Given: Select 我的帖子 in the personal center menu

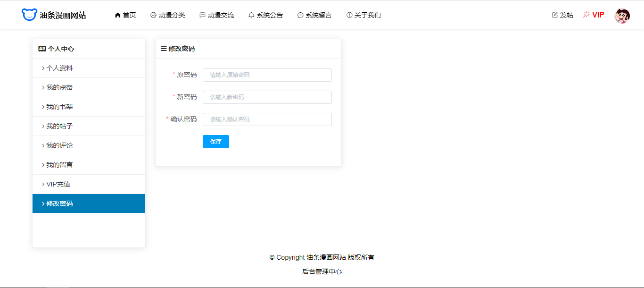Looking at the screenshot, I should (59, 126).
